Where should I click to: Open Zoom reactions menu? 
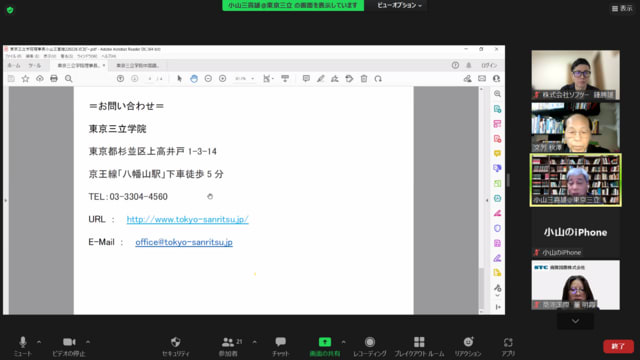point(468,346)
